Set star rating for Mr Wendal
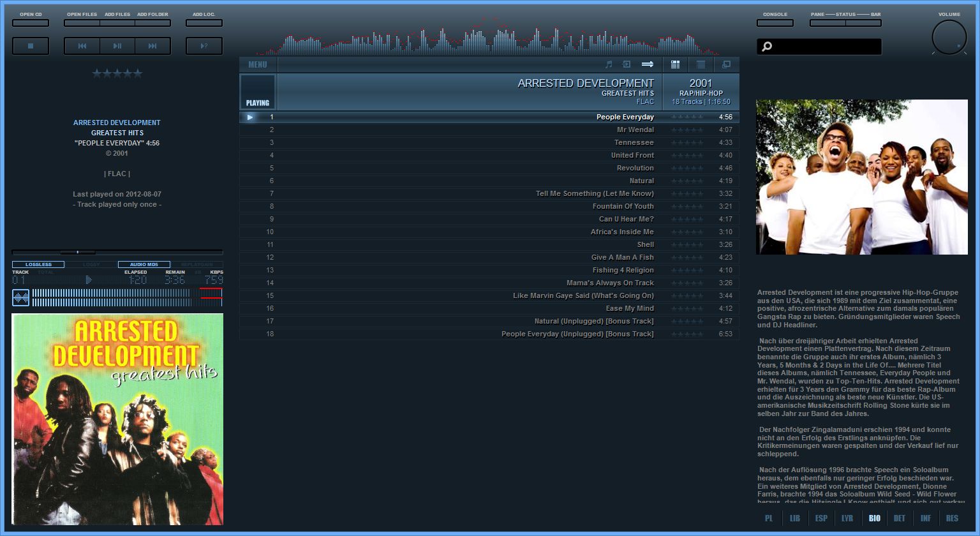980x536 pixels. (687, 130)
